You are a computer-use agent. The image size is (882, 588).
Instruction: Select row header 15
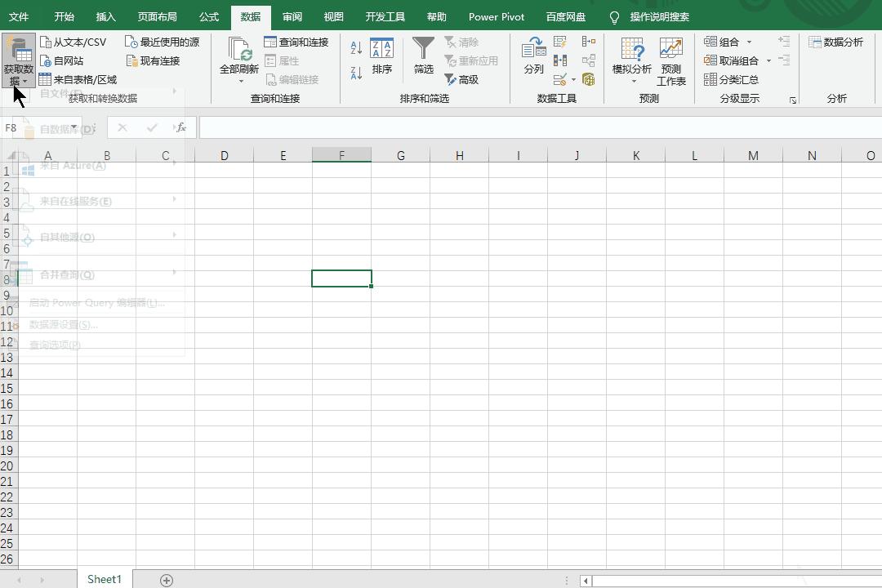[x=7, y=388]
